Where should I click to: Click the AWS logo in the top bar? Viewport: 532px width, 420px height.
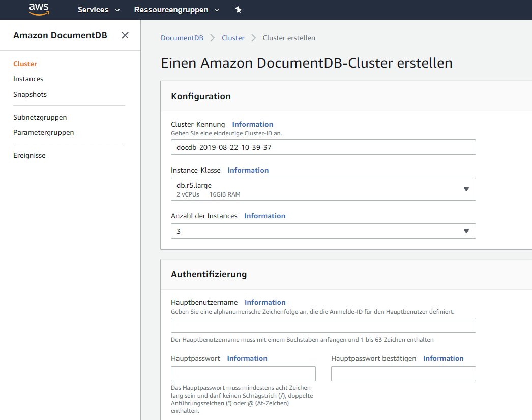click(x=39, y=9)
